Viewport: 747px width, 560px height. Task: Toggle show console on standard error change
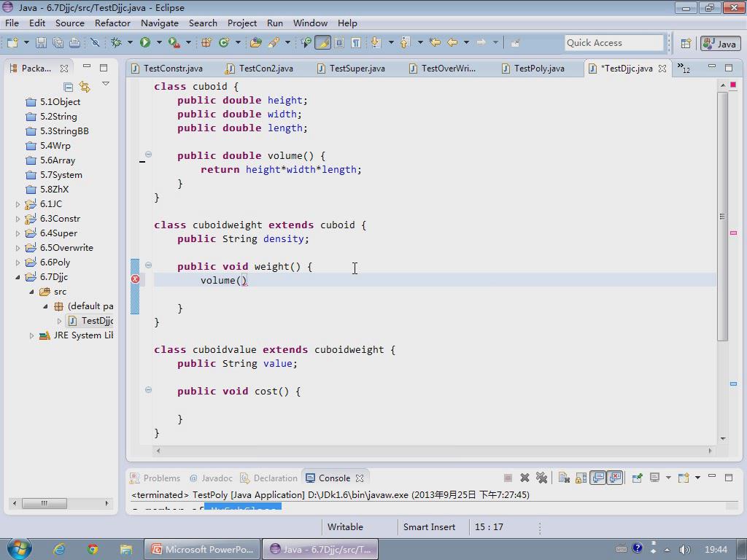coord(615,478)
